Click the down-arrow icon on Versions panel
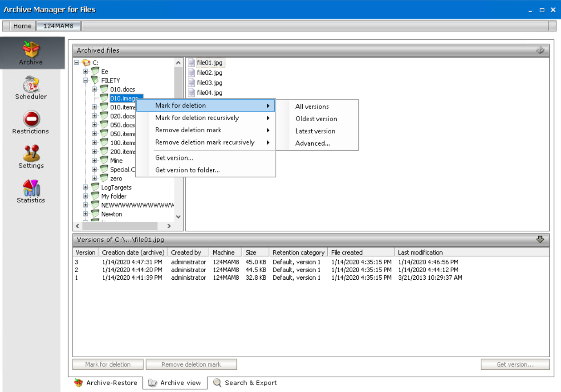Image resolution: width=561 pixels, height=392 pixels. click(540, 239)
